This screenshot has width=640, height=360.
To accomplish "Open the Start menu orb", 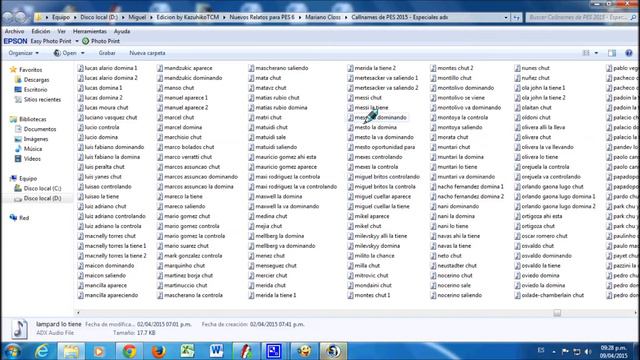I will (12, 351).
